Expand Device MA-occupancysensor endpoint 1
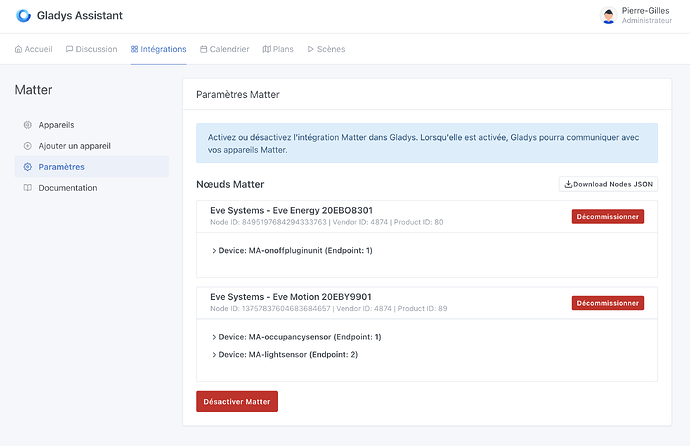The height and width of the screenshot is (446, 690). (297, 337)
